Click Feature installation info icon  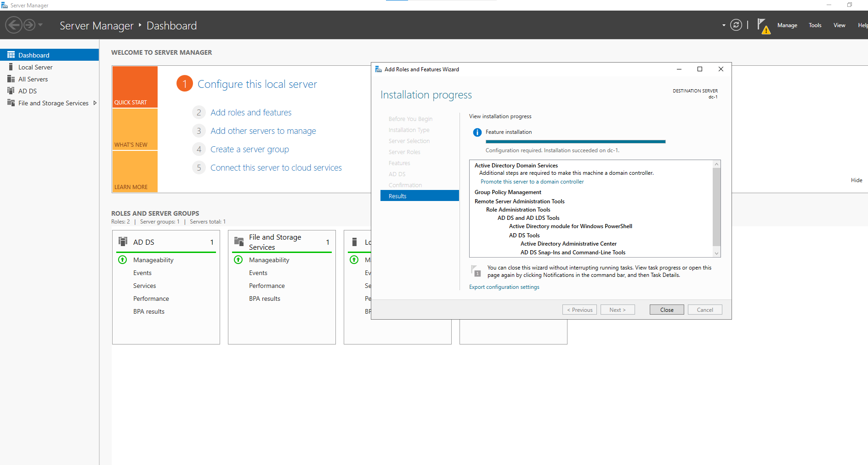477,132
